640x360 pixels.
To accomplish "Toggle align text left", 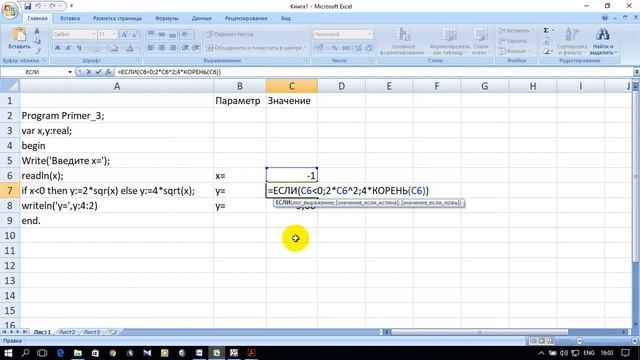I will (151, 48).
